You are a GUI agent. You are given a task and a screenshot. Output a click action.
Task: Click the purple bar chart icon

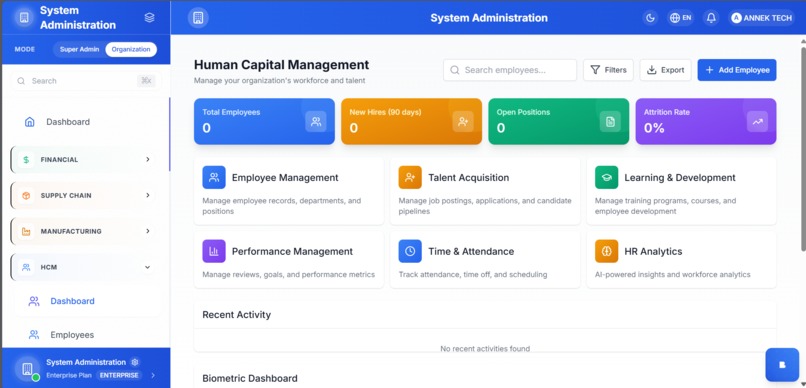[214, 251]
